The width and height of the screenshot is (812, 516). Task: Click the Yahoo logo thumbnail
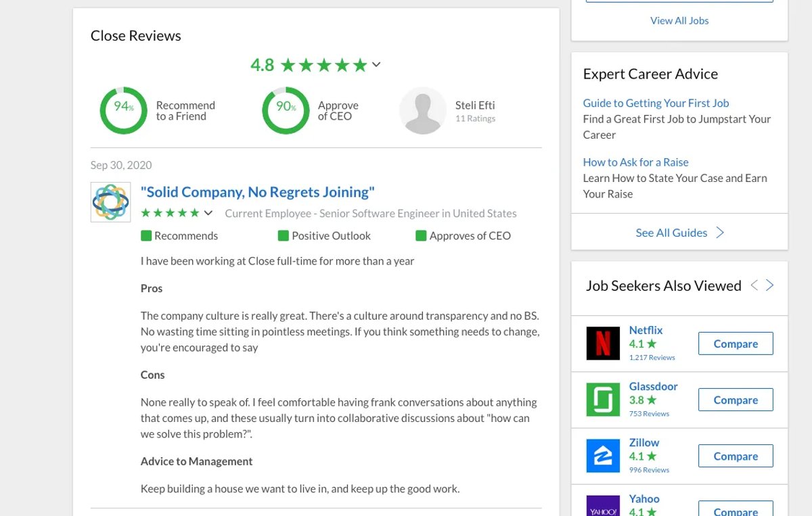(603, 506)
